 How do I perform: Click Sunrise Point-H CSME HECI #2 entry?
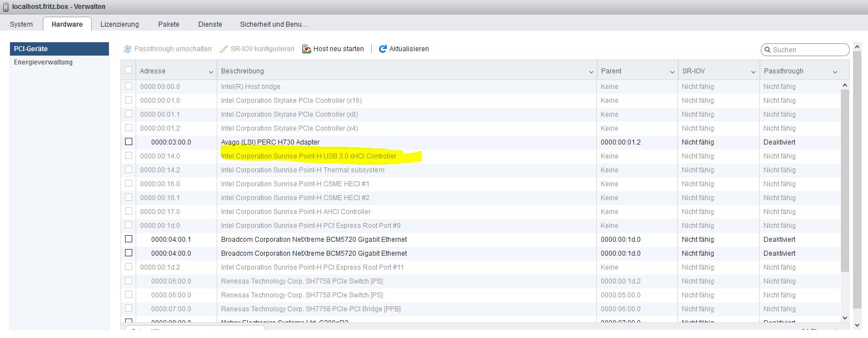coord(295,198)
